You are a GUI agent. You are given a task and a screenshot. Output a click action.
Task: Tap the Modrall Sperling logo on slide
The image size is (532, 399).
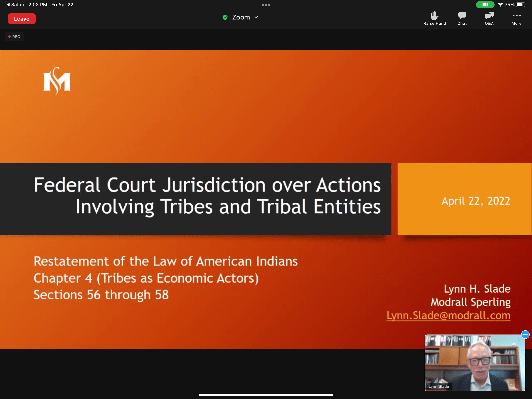coord(57,81)
